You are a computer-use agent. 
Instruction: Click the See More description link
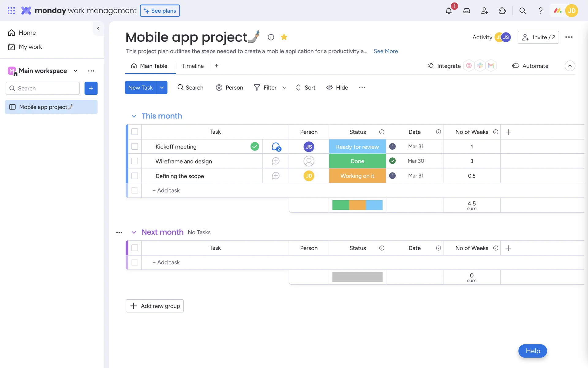coord(386,51)
